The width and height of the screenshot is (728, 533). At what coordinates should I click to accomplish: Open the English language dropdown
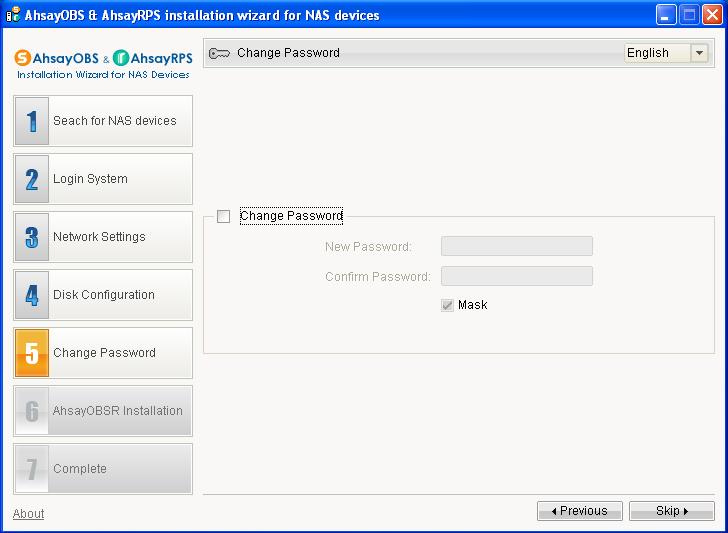tap(666, 53)
